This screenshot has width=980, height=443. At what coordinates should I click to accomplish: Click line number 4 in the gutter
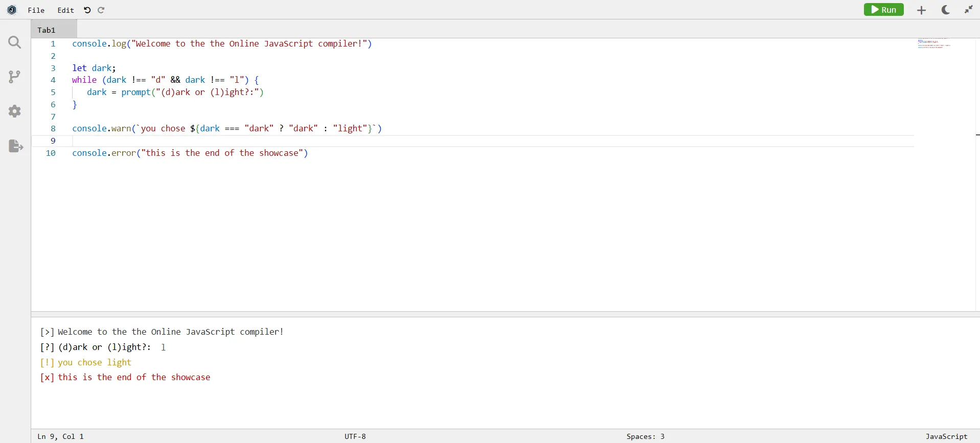point(53,80)
